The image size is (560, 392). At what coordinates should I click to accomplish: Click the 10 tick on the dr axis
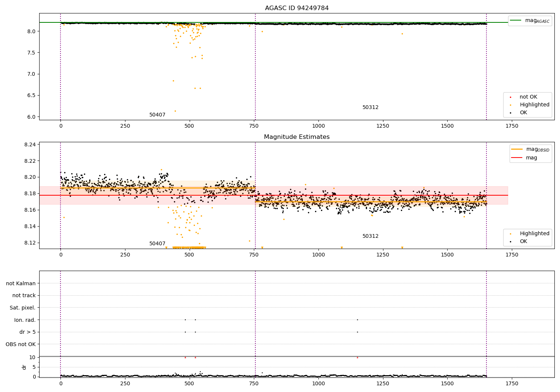[32, 357]
